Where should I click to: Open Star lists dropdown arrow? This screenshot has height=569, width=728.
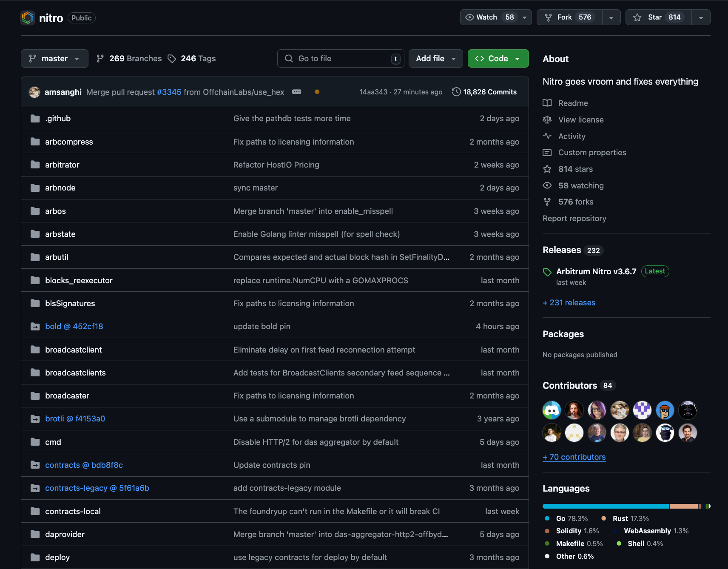point(701,17)
